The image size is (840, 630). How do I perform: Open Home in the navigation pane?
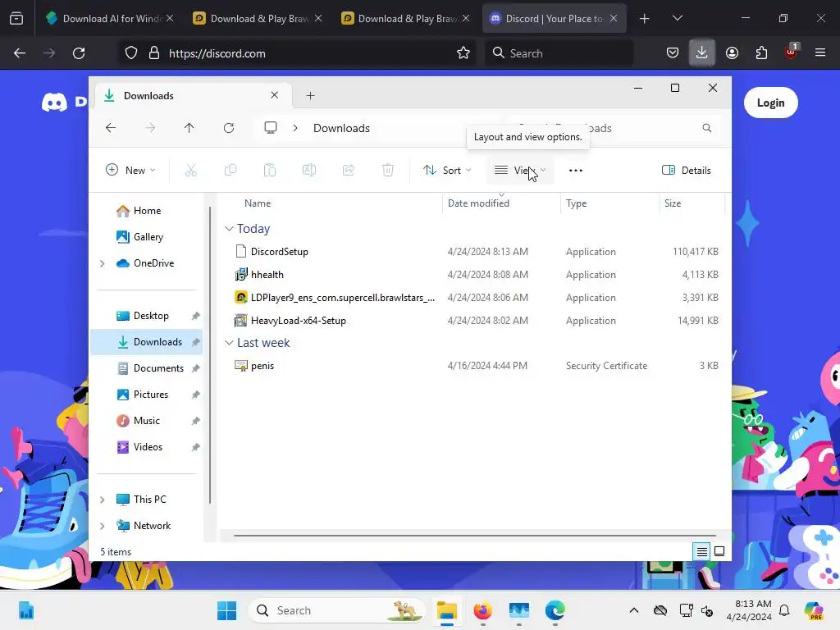[x=147, y=211]
